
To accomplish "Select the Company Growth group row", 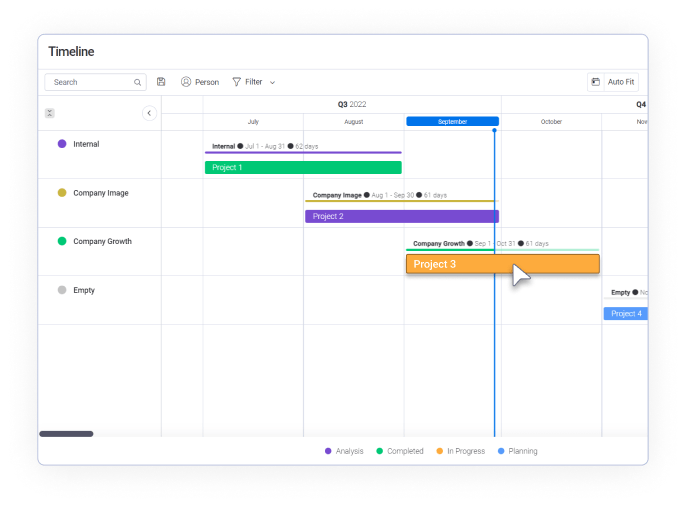I will click(100, 252).
